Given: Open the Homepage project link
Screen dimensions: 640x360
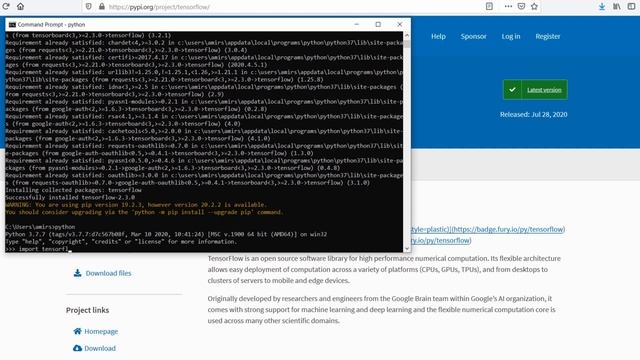Looking at the screenshot, I should 101,331.
